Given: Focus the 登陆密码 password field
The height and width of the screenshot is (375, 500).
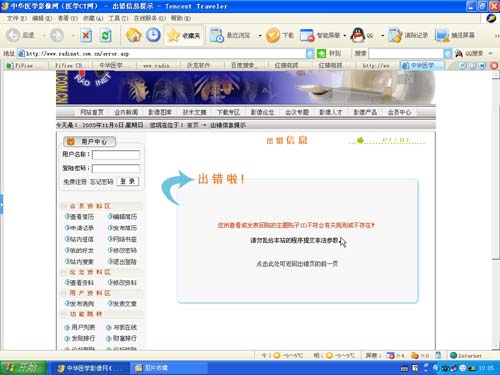Looking at the screenshot, I should (116, 169).
